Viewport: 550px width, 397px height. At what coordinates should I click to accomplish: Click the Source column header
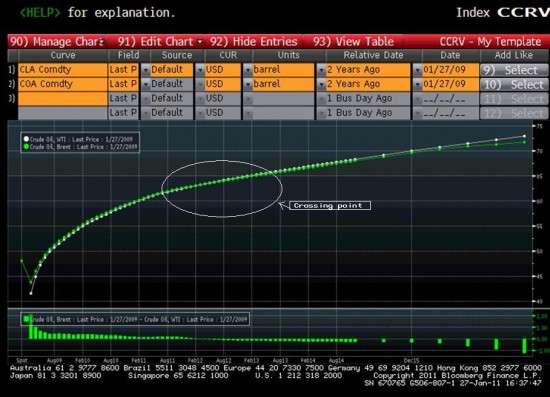pyautogui.click(x=177, y=55)
